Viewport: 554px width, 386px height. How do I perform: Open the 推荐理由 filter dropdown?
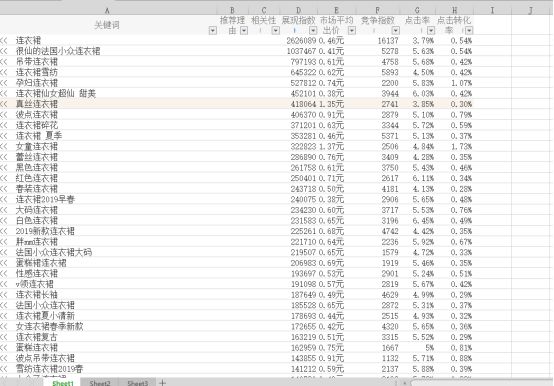(244, 31)
